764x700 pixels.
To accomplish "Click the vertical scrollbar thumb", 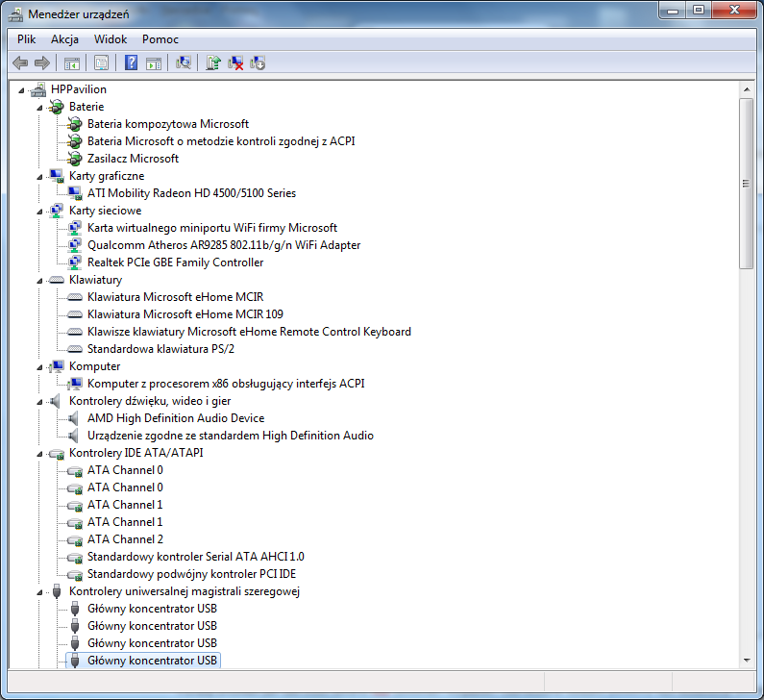I will (746, 184).
